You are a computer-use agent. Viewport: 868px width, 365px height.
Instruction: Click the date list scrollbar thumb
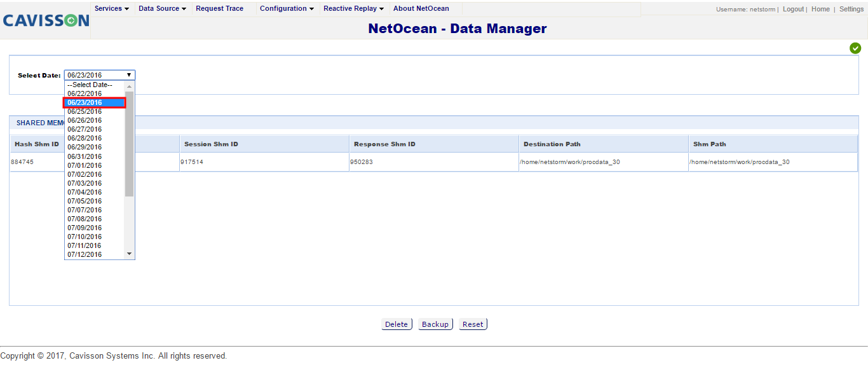130,144
